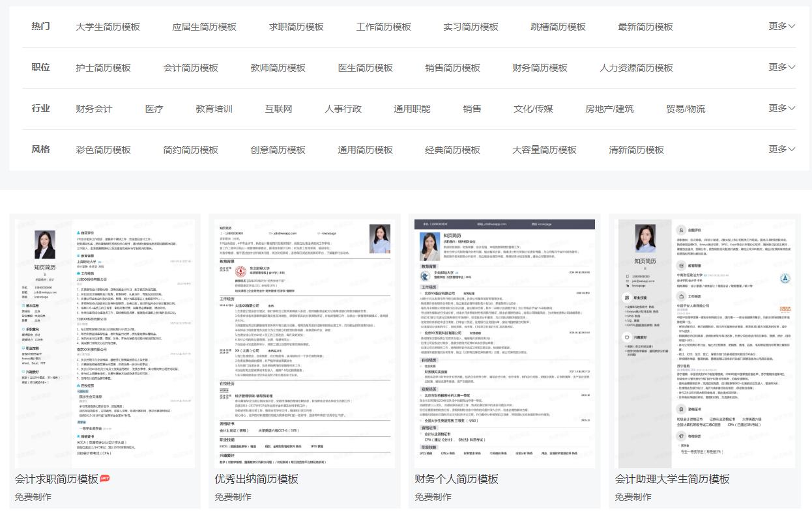812x517 pixels.
Task: Open 人力资源简历模板 category
Action: [636, 68]
